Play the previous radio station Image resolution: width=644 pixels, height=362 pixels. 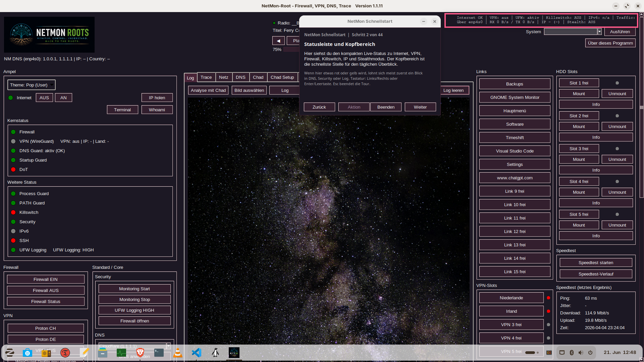(x=278, y=41)
